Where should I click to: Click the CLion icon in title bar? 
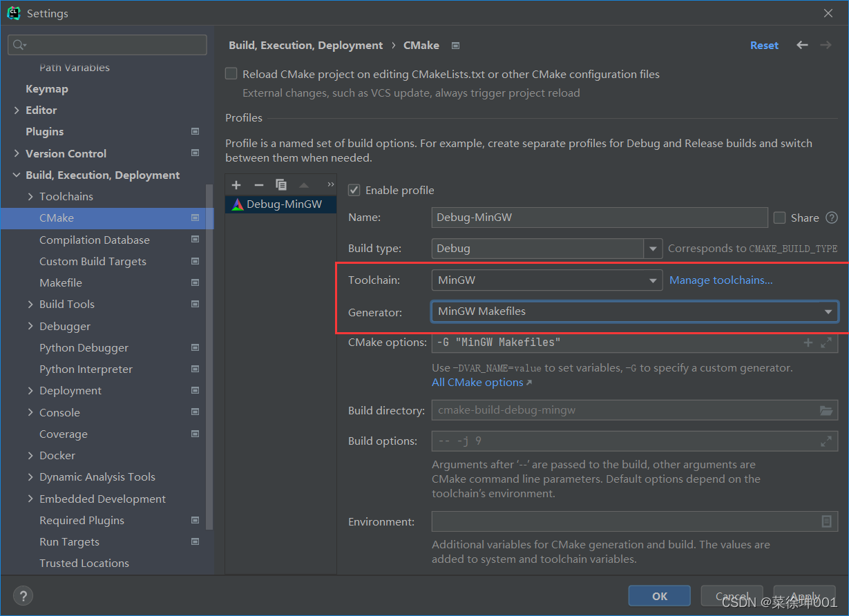[x=14, y=12]
